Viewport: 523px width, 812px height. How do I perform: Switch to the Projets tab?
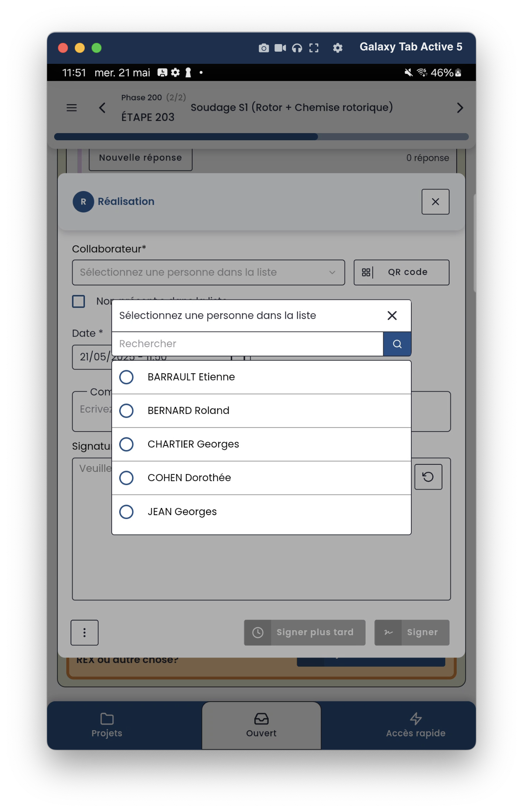coord(107,725)
